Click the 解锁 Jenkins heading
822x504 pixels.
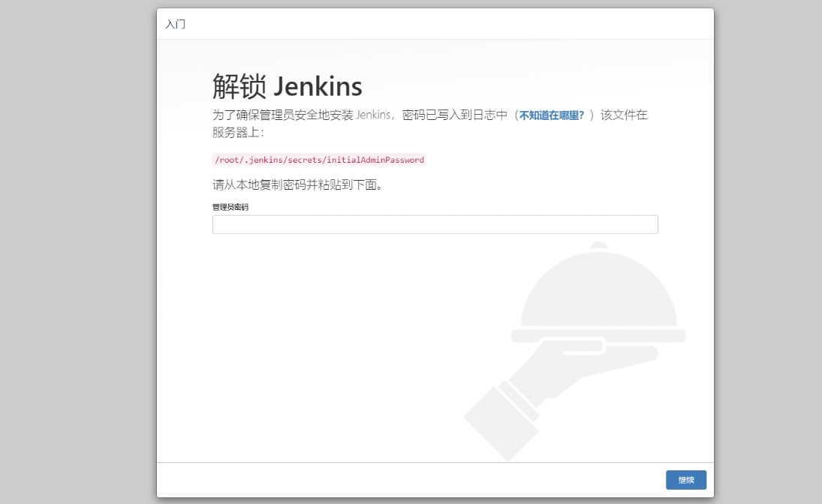[x=288, y=86]
